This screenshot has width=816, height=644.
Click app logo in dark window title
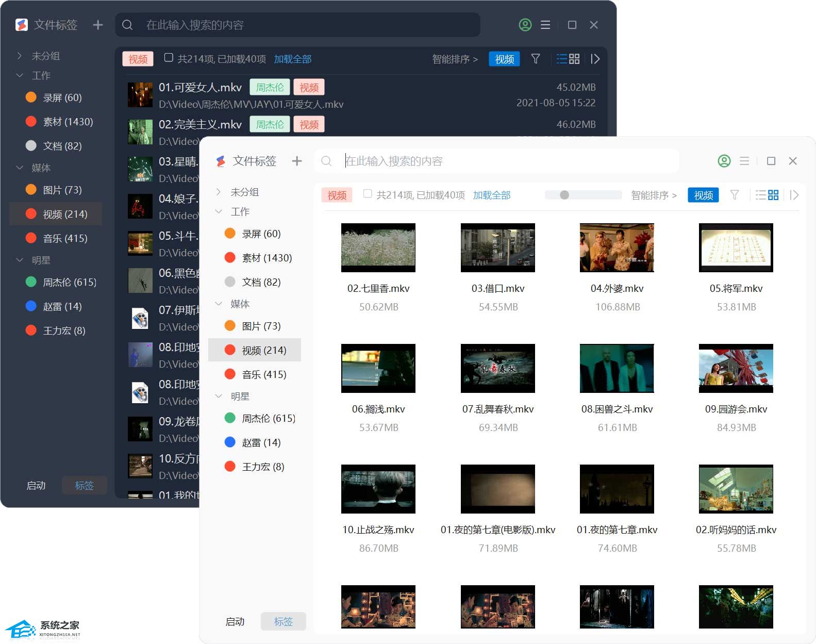[22, 25]
